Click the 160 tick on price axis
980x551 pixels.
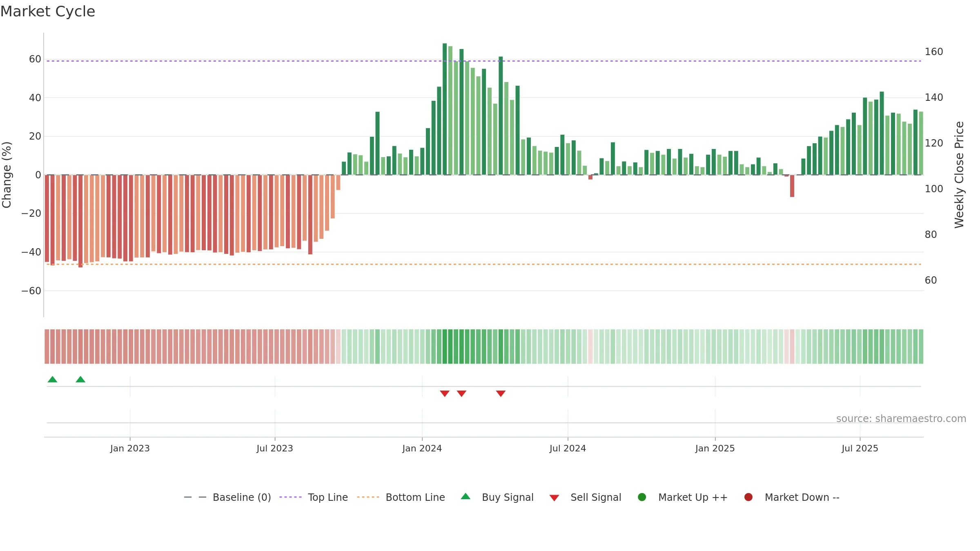pyautogui.click(x=934, y=52)
